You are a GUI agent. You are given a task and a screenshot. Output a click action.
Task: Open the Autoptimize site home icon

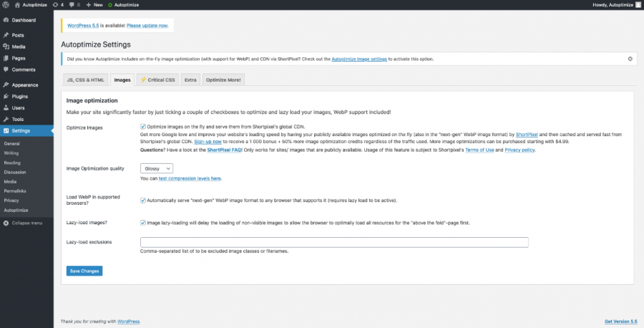(x=17, y=5)
